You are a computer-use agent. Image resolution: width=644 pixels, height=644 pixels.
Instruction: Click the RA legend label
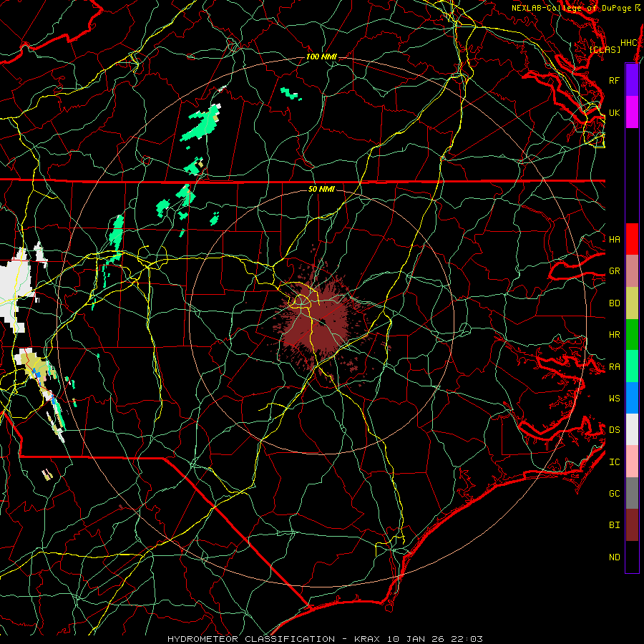coord(615,367)
